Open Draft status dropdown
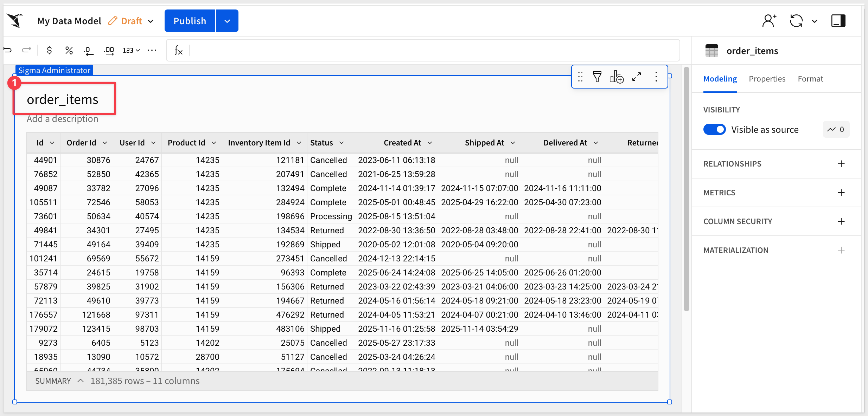This screenshot has height=416, width=868. 151,21
